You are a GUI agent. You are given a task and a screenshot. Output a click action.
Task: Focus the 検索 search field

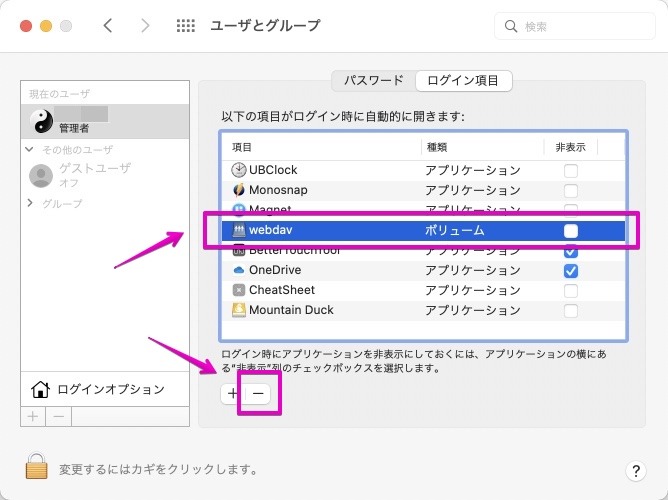click(x=574, y=26)
